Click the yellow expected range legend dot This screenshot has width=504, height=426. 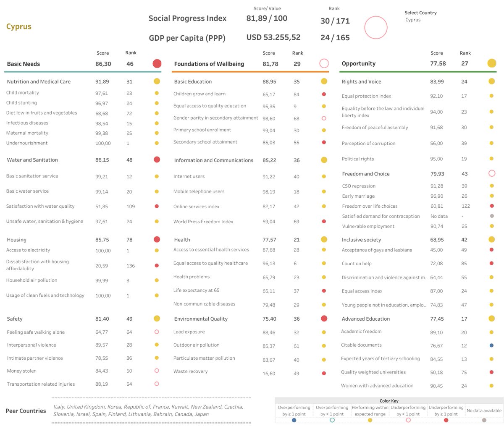[370, 420]
